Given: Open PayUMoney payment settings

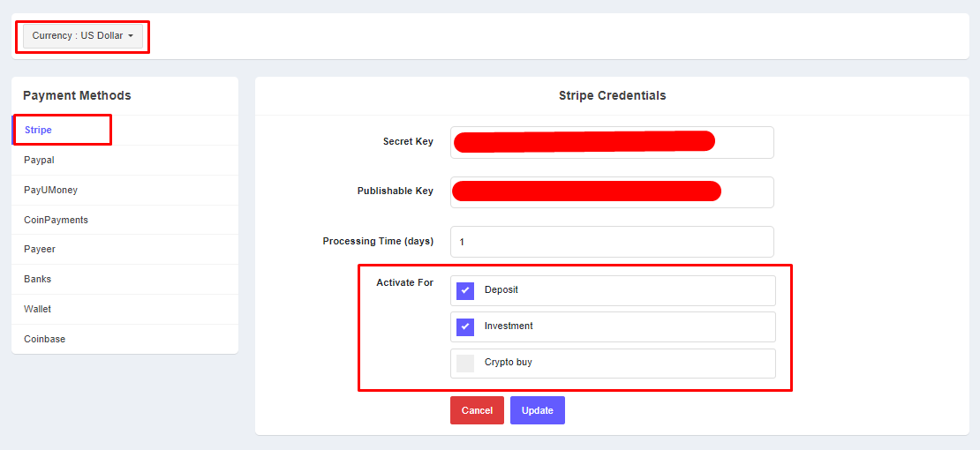Looking at the screenshot, I should click(x=50, y=190).
